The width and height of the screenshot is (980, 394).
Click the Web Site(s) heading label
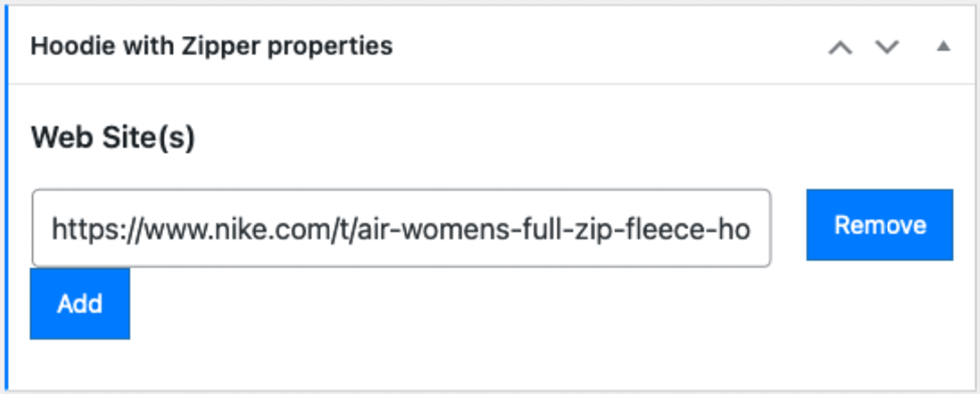[x=112, y=137]
